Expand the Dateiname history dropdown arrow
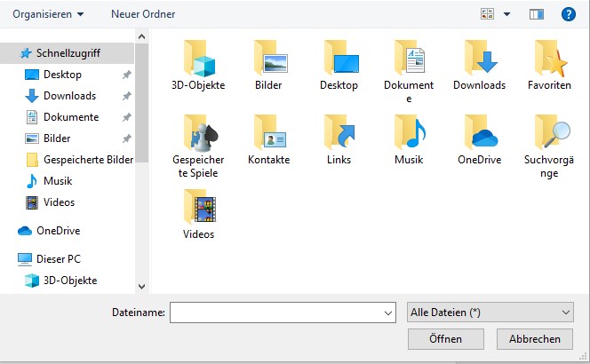The image size is (590, 364). [x=388, y=313]
